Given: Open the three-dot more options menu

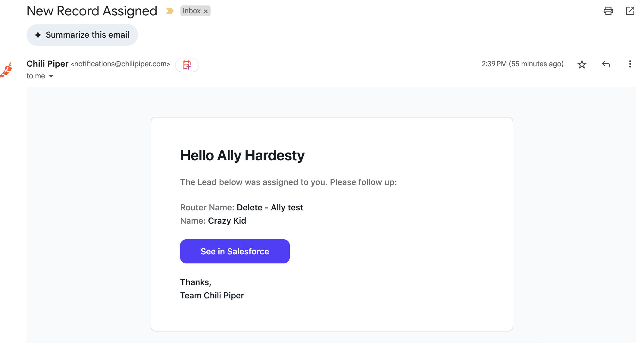Looking at the screenshot, I should 630,64.
